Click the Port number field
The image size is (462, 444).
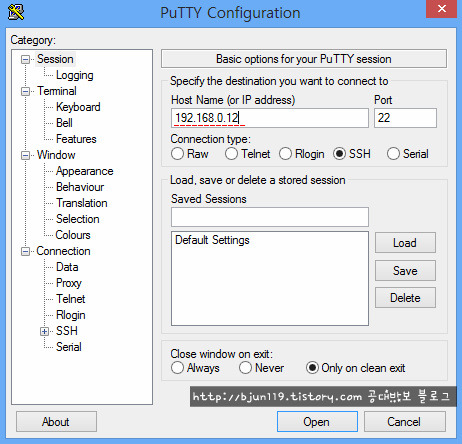click(405, 118)
